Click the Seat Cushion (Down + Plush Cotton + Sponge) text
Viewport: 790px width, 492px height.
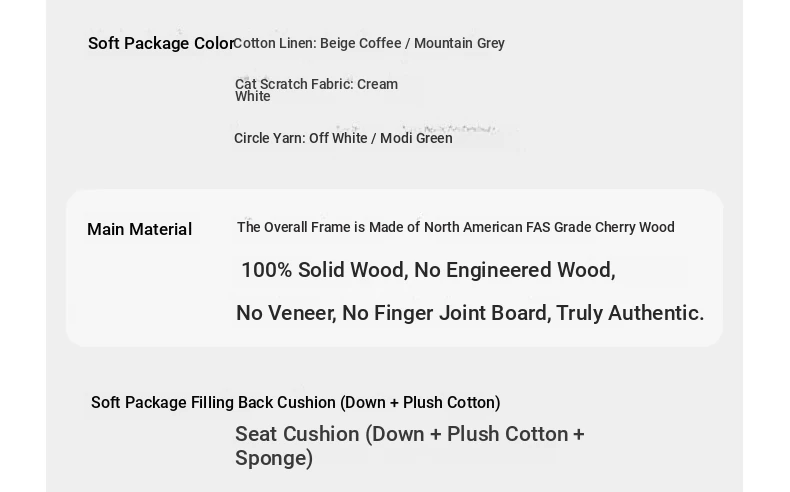tap(410, 446)
